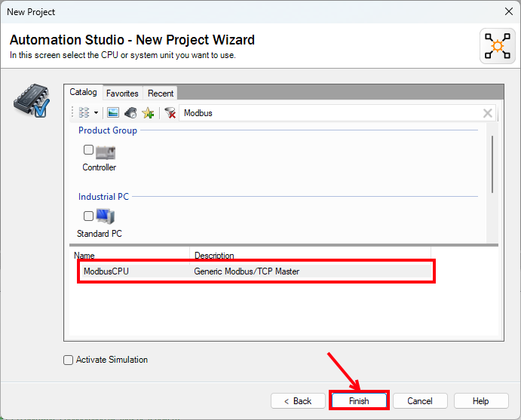Viewport: 521px width, 420px height.
Task: Switch to the Recent tab
Action: (161, 94)
